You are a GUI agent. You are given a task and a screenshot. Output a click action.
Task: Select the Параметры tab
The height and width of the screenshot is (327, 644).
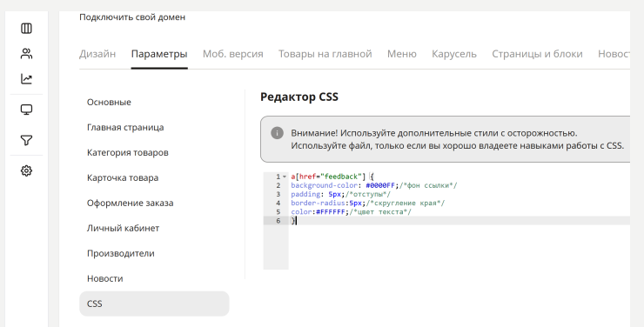coord(159,54)
